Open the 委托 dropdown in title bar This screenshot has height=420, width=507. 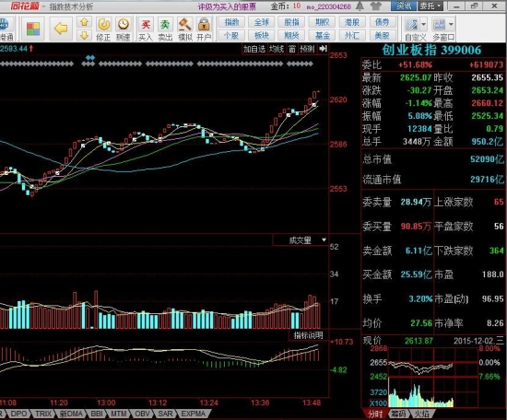tap(431, 6)
